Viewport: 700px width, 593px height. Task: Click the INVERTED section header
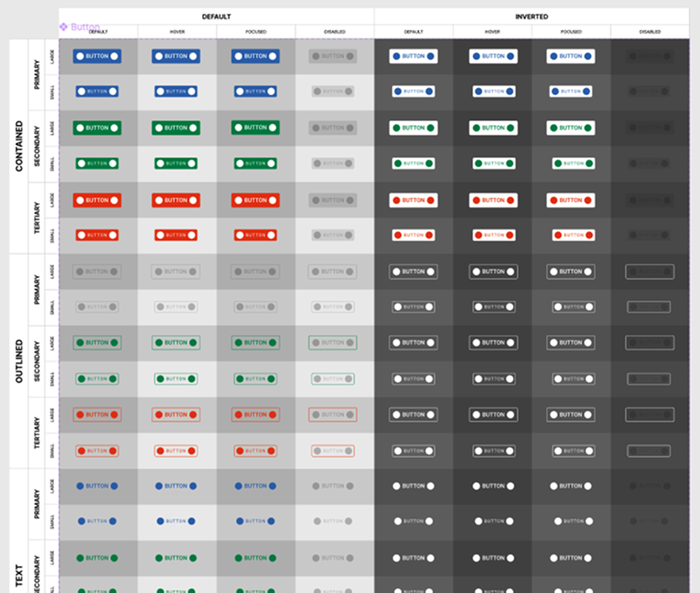531,16
